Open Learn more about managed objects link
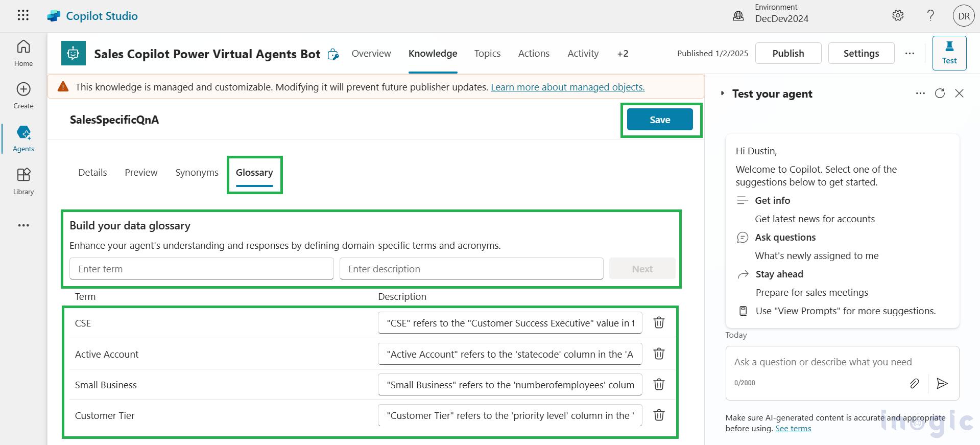Viewport: 980px width, 445px height. pyautogui.click(x=567, y=87)
